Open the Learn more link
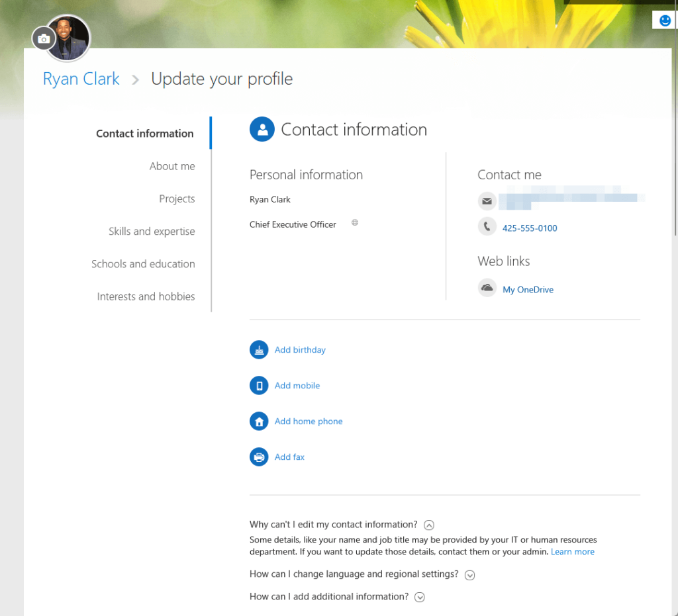This screenshot has height=616, width=678. click(573, 552)
